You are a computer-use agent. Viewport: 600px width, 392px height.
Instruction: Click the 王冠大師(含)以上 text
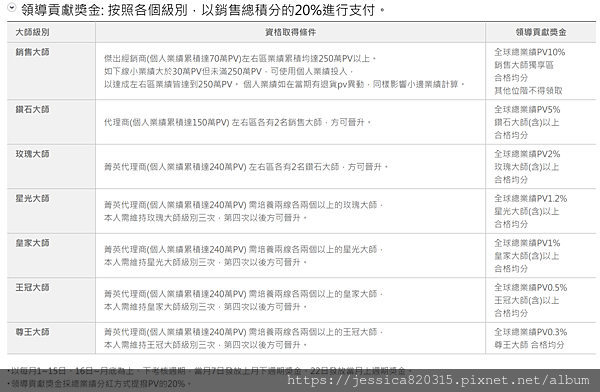click(x=527, y=300)
